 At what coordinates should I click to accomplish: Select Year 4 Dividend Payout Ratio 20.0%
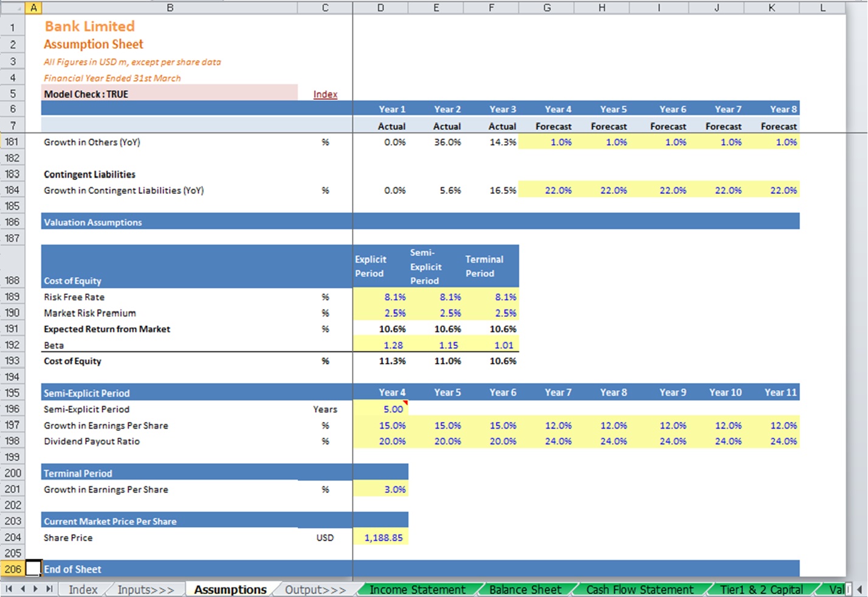click(x=381, y=441)
